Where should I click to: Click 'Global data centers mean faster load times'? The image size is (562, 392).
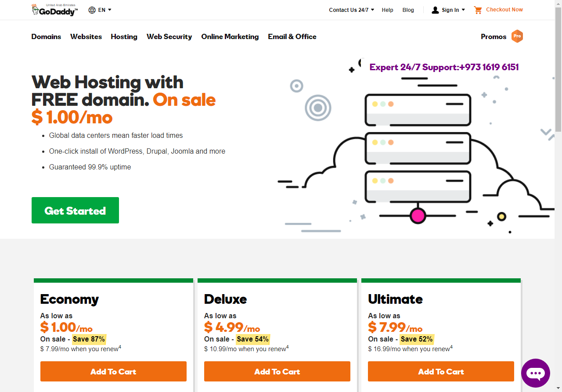coord(116,136)
